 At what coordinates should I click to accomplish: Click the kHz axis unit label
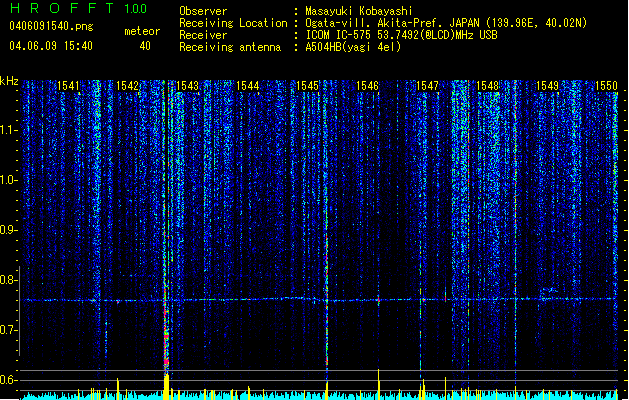(x=9, y=81)
